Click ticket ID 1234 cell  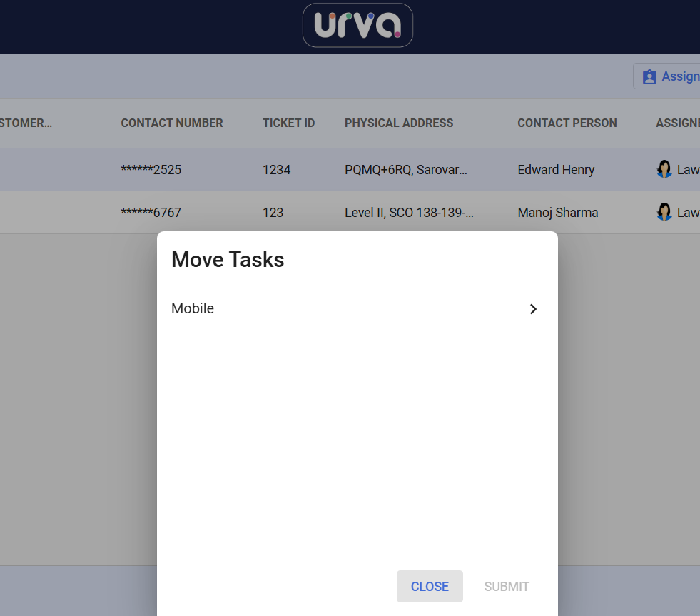pyautogui.click(x=276, y=170)
